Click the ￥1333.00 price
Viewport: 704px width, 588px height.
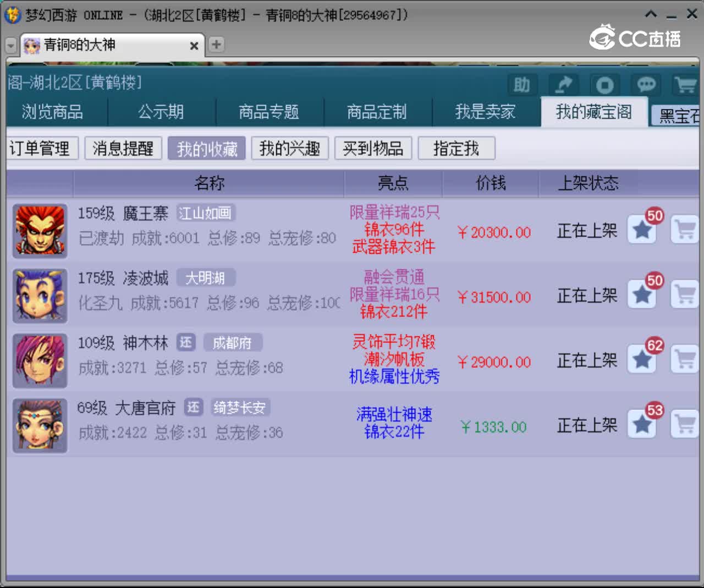(493, 428)
